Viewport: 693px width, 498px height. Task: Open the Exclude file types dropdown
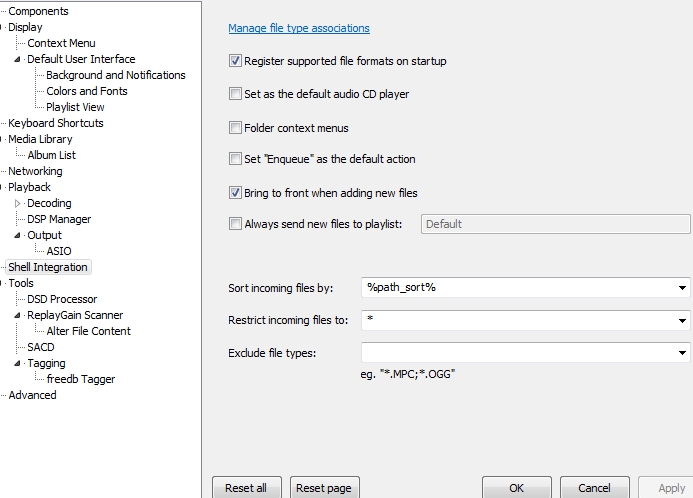682,353
